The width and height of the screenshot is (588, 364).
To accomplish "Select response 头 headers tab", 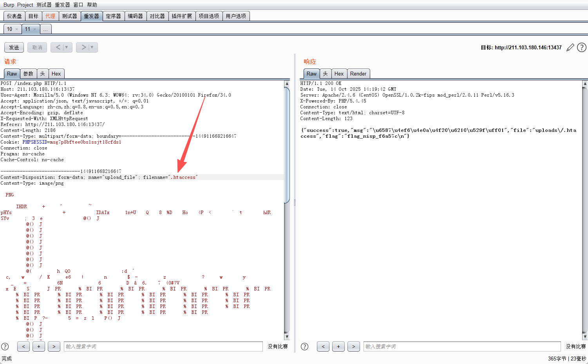I will [x=325, y=74].
